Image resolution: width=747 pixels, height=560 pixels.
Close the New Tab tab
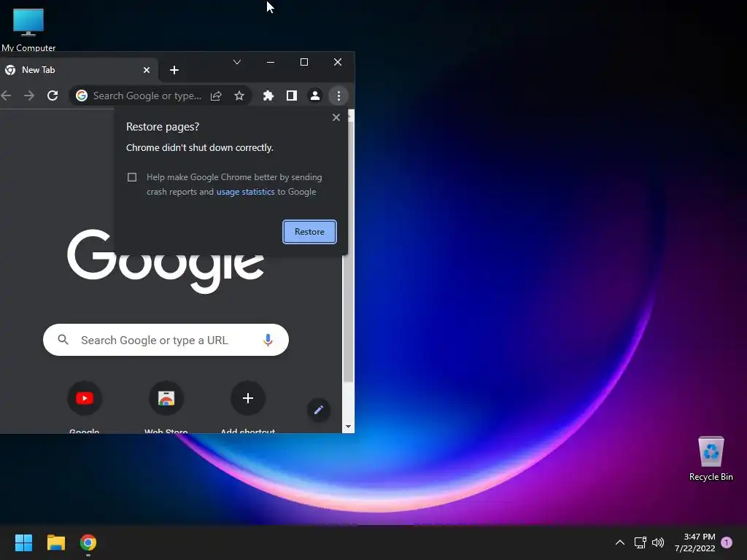(x=147, y=70)
